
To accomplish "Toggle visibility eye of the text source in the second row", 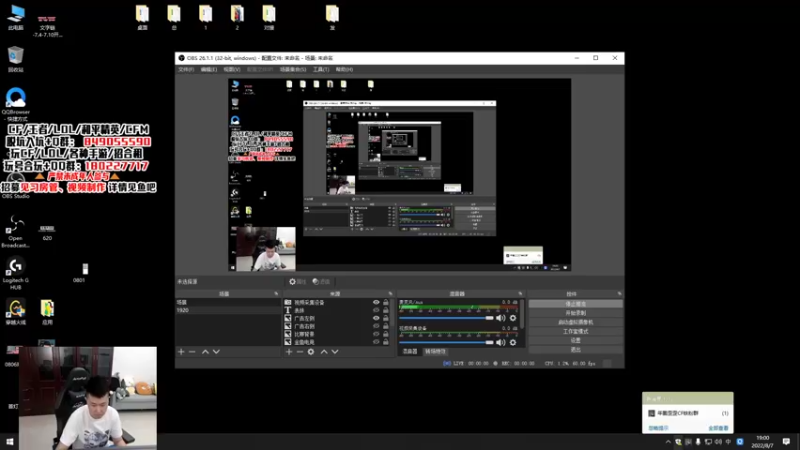I will tap(376, 310).
